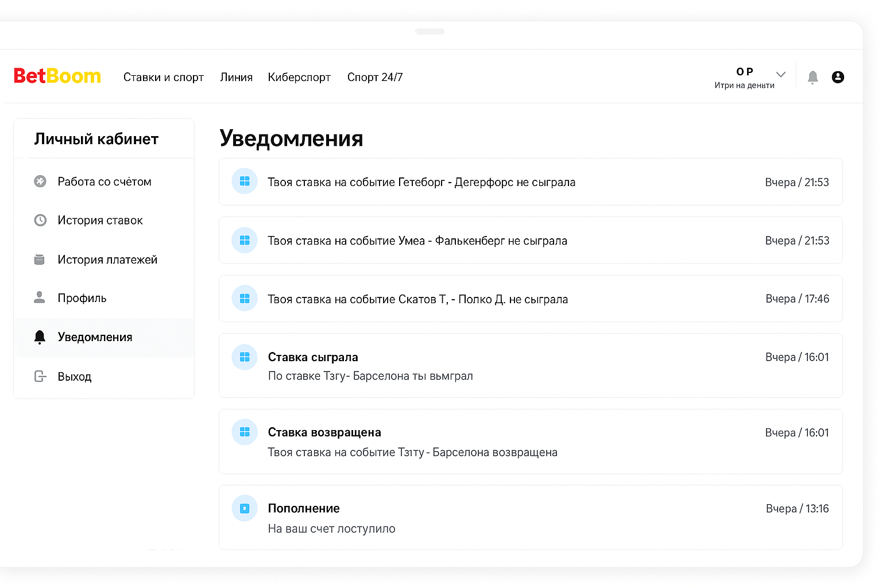Click the Пополнение notification icon
This screenshot has width=882, height=588.
(x=245, y=508)
